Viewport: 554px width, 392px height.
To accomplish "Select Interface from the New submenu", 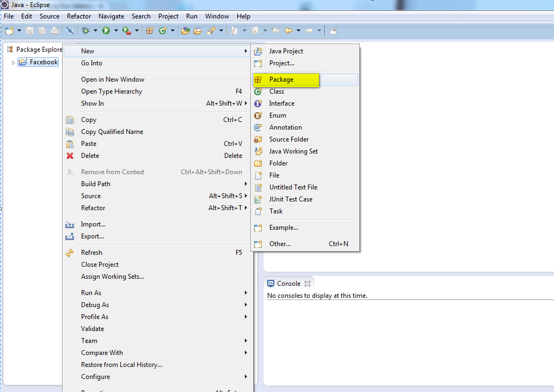I will click(283, 103).
